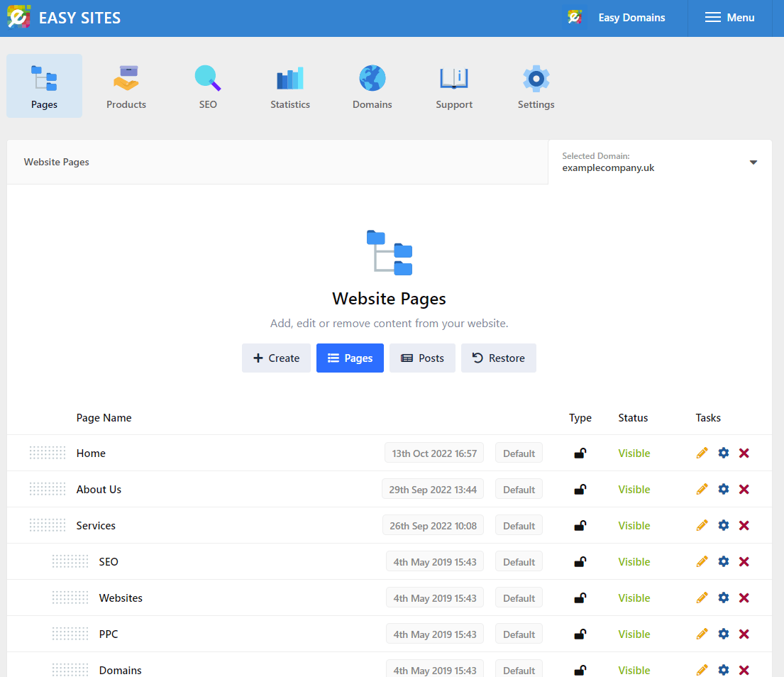Click the Default tag on Services row
This screenshot has width=784, height=677.
519,526
